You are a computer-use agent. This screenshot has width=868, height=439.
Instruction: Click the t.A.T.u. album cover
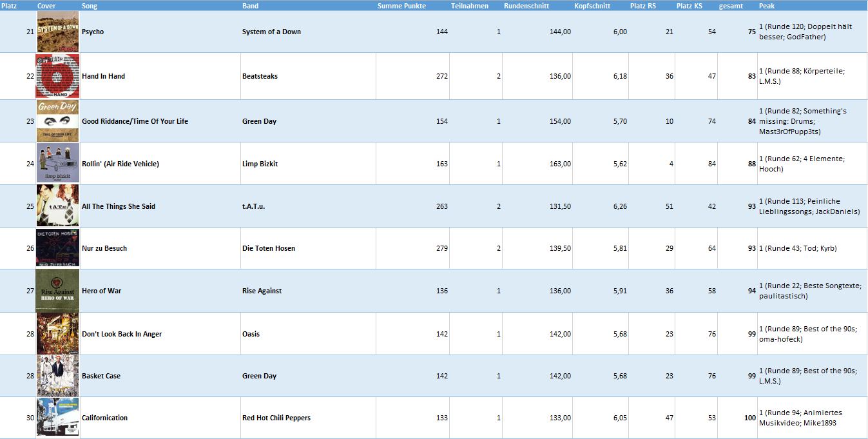coord(58,206)
